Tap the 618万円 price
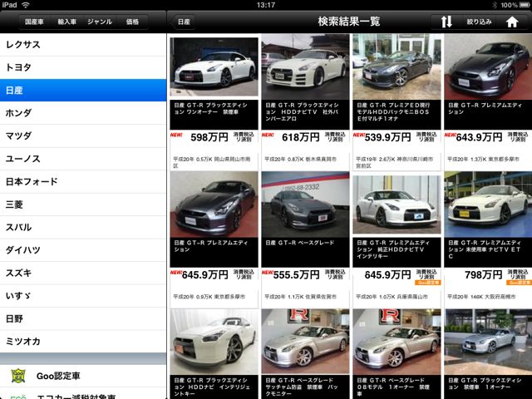This screenshot has width=532, height=399. point(301,137)
